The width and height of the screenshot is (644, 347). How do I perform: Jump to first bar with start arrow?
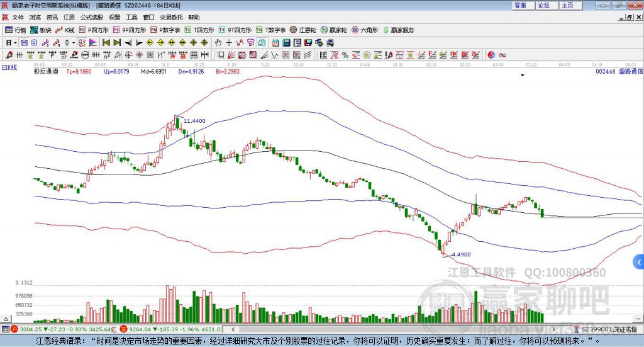click(x=106, y=43)
